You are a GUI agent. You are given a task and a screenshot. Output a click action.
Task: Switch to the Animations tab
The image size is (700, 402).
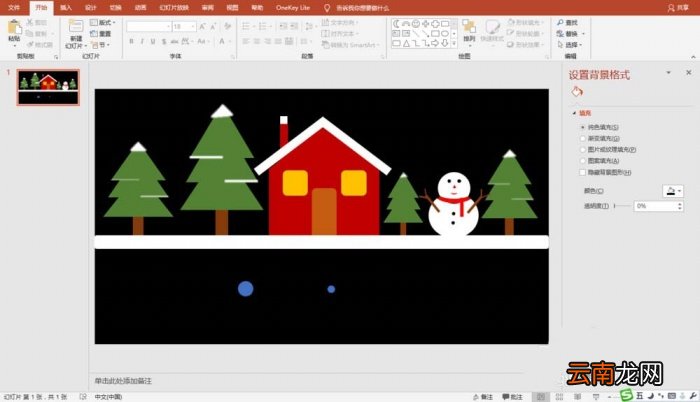click(x=141, y=8)
